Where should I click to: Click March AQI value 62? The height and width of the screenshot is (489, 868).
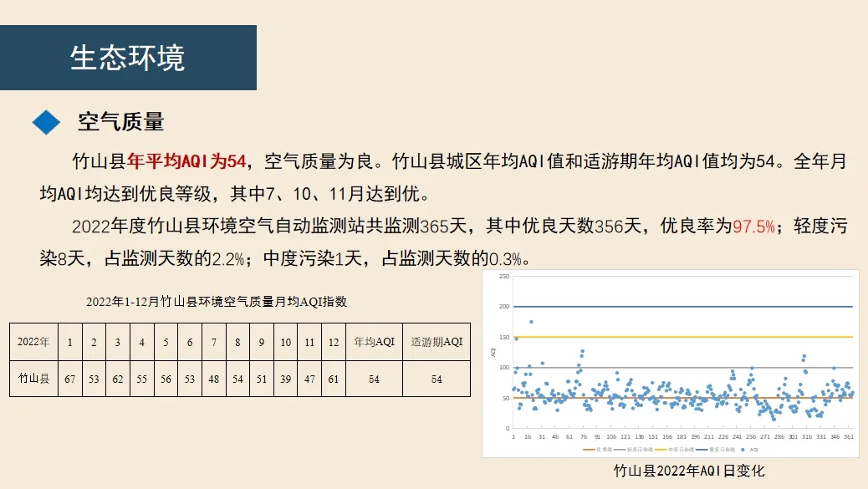click(118, 379)
